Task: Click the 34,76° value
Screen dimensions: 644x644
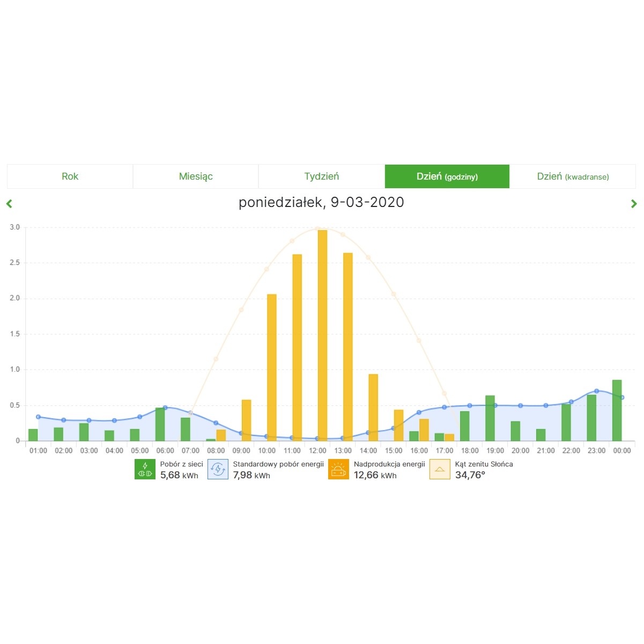Action: pyautogui.click(x=470, y=475)
